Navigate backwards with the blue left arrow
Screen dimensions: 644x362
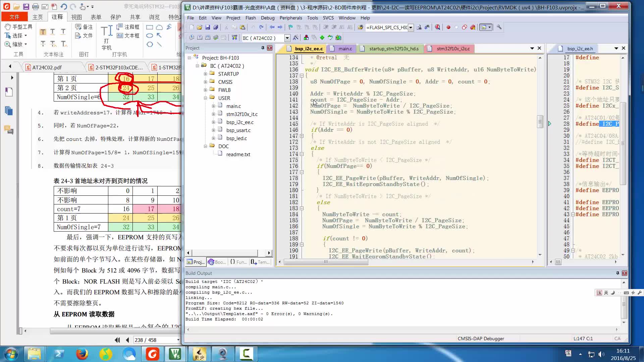point(272,27)
